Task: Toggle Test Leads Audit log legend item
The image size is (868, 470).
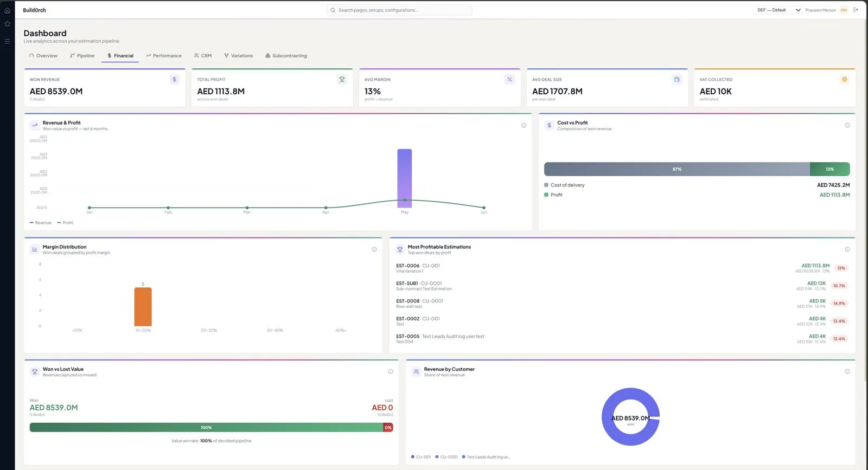Action: (x=486, y=457)
